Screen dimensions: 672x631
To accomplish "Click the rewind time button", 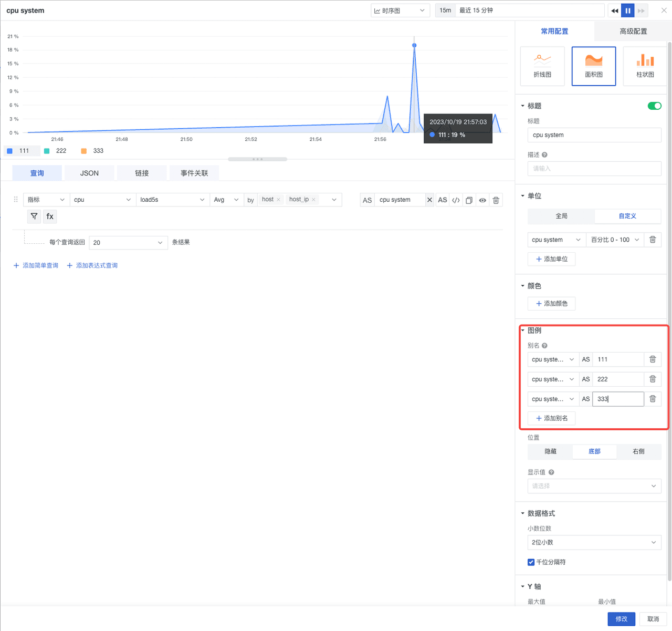I will click(x=614, y=11).
